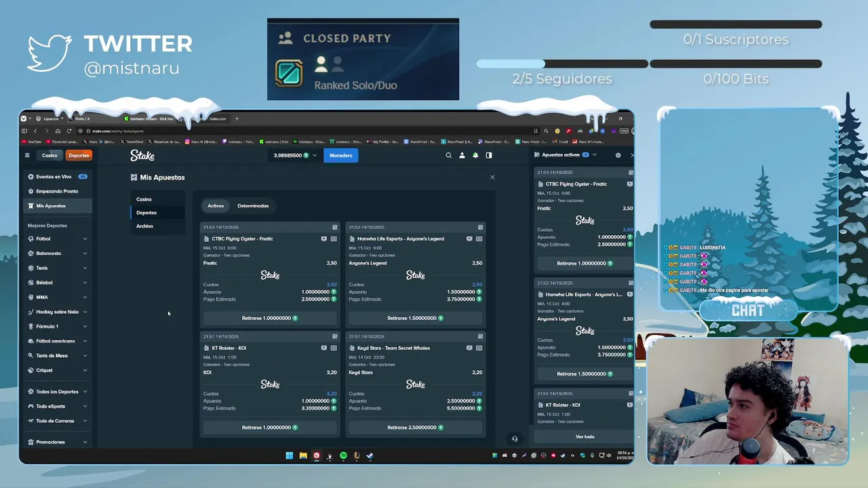Expand the MMA sports category

click(x=85, y=297)
